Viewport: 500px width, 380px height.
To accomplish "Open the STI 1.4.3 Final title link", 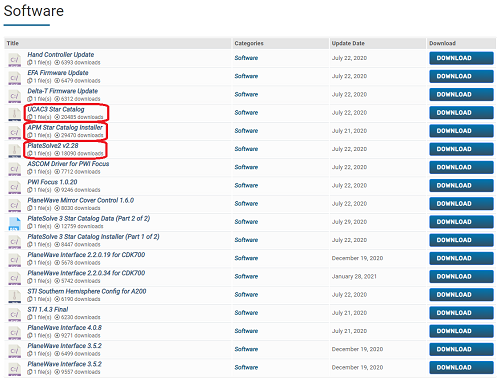I will pyautogui.click(x=48, y=309).
